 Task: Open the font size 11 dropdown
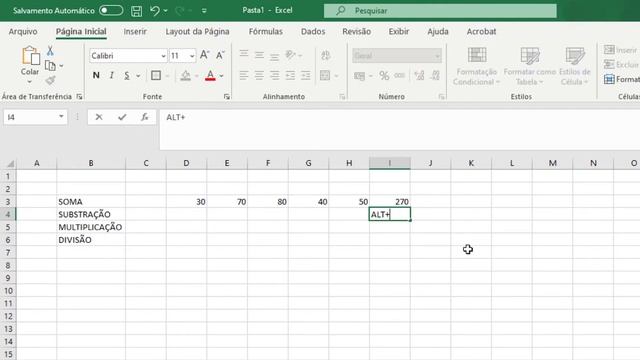(x=192, y=56)
